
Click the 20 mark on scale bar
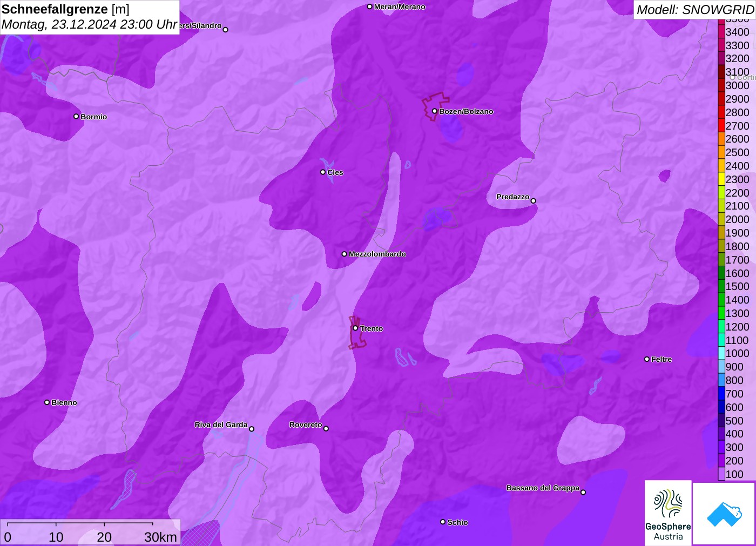pyautogui.click(x=104, y=537)
